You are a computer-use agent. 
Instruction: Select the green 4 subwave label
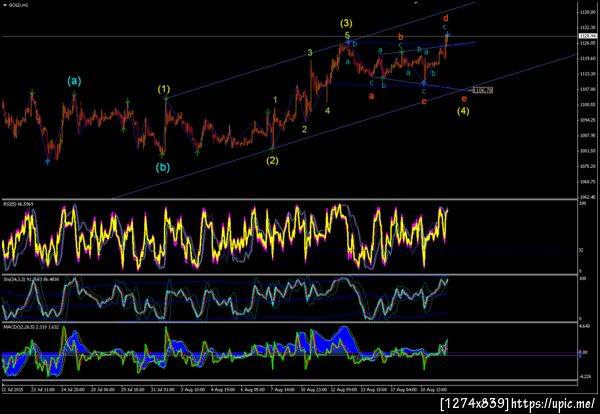(x=327, y=111)
